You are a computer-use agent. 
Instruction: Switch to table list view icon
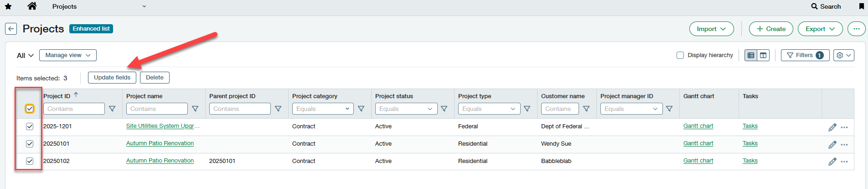click(751, 55)
